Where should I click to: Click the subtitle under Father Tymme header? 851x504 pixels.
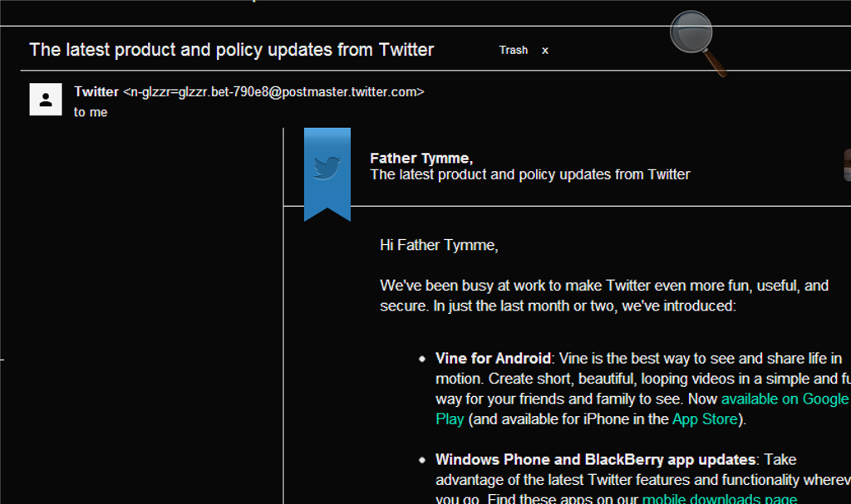tap(529, 174)
